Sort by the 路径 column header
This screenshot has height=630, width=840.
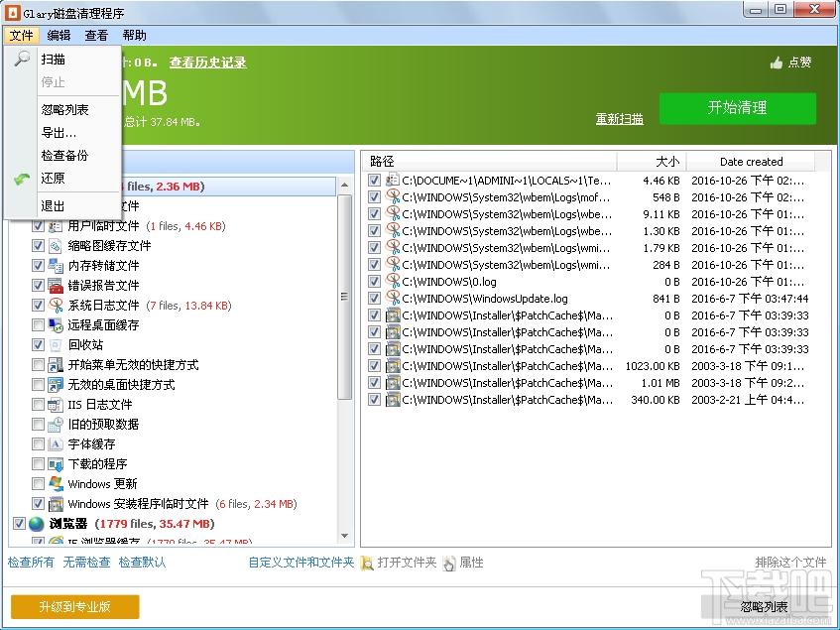pyautogui.click(x=490, y=162)
